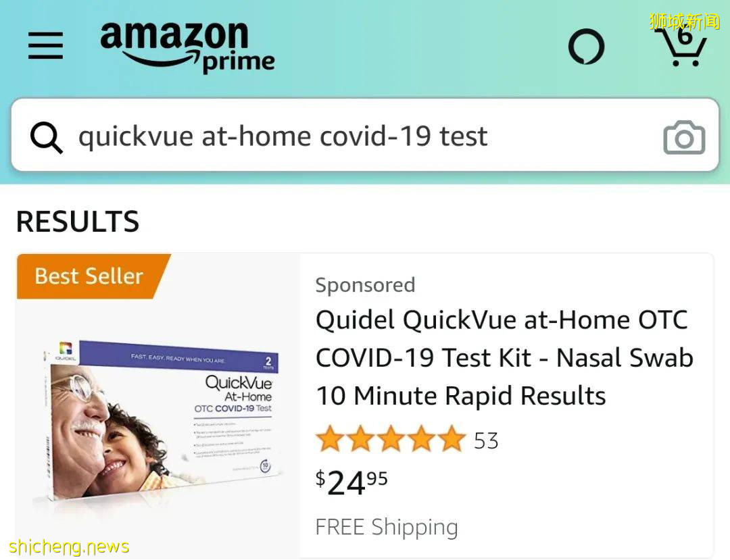Click the 狮城新闻 watermark text

(684, 22)
